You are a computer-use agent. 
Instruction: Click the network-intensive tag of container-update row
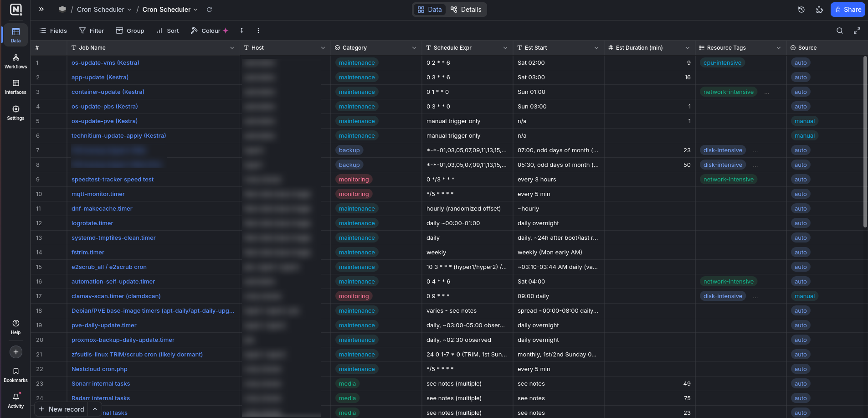pos(728,92)
